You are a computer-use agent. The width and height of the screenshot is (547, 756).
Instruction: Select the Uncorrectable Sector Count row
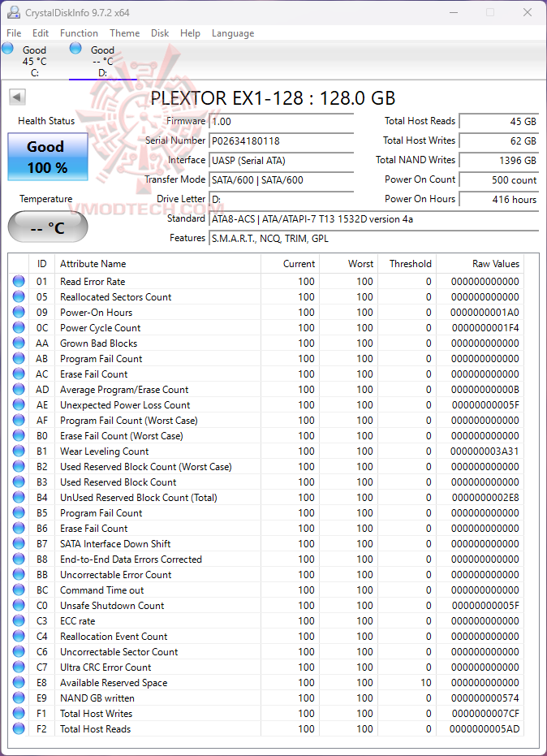pos(266,651)
